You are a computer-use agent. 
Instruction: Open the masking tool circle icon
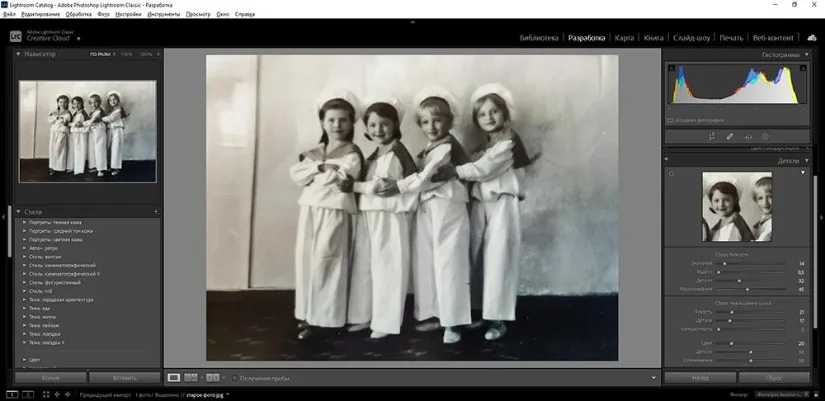point(766,136)
